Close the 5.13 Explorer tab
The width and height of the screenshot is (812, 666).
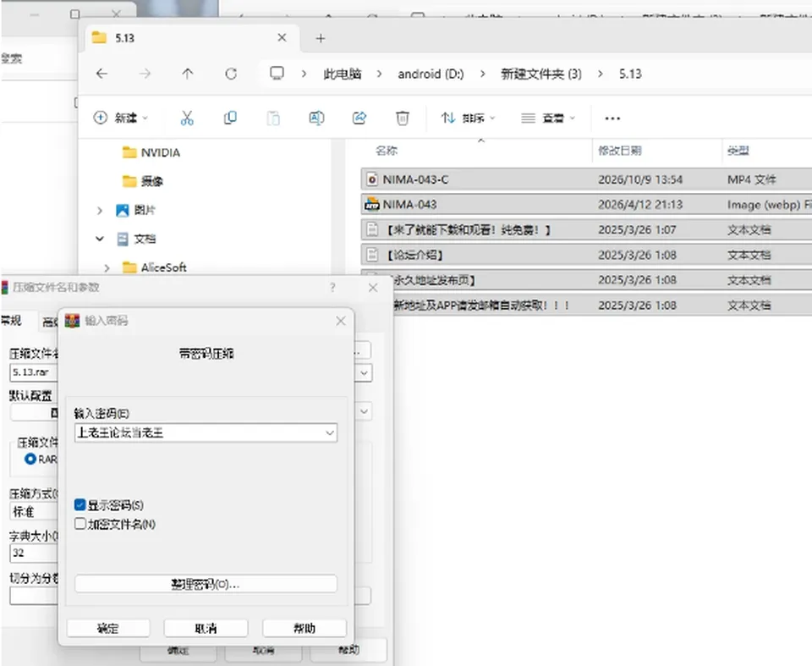click(x=282, y=38)
